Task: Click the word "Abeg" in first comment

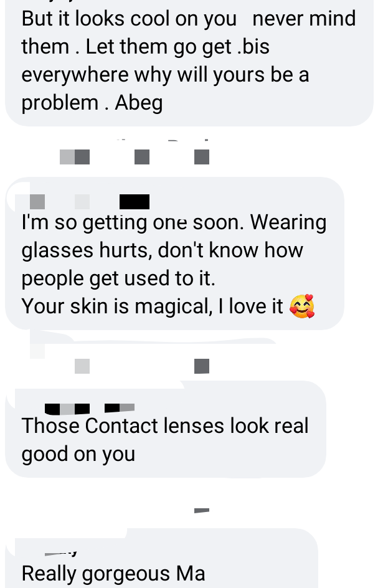Action: 139,102
